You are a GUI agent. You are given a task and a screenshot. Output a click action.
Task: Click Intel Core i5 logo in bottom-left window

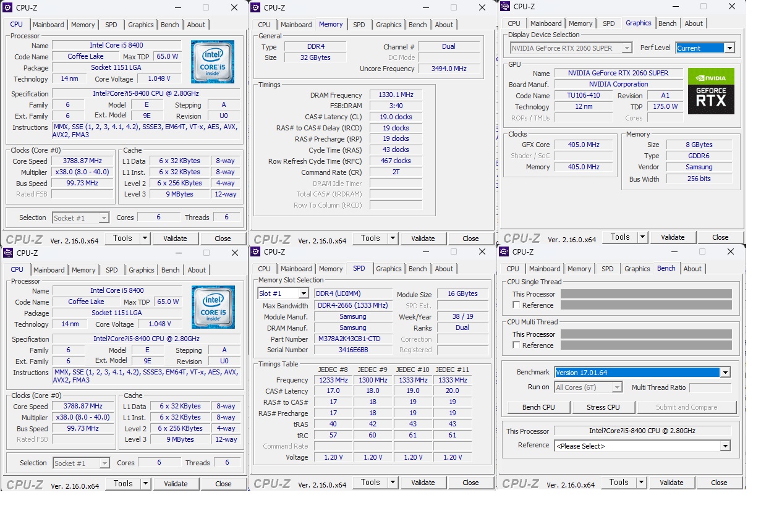213,307
